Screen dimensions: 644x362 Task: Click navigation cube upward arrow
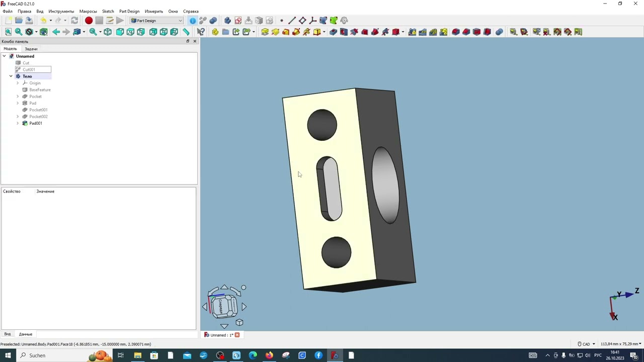(x=224, y=288)
